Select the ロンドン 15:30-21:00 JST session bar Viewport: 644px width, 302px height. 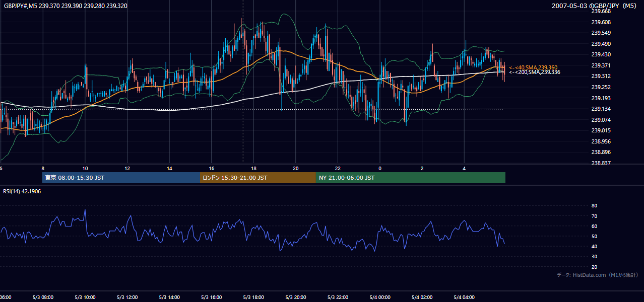(258, 178)
